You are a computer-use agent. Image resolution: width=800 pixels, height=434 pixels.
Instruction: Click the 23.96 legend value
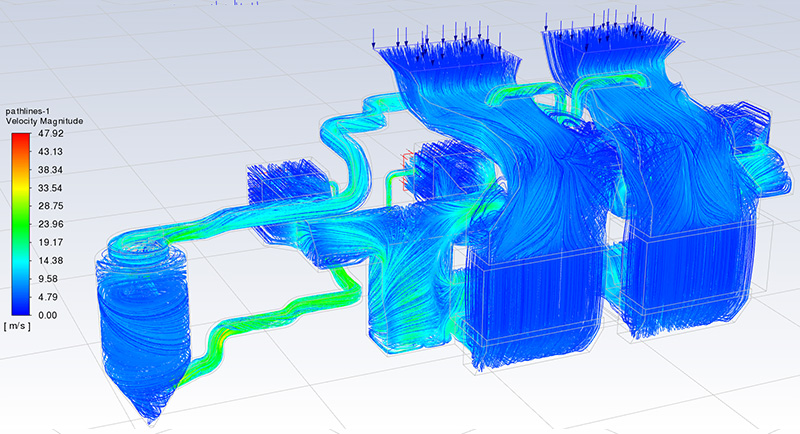[x=49, y=224]
